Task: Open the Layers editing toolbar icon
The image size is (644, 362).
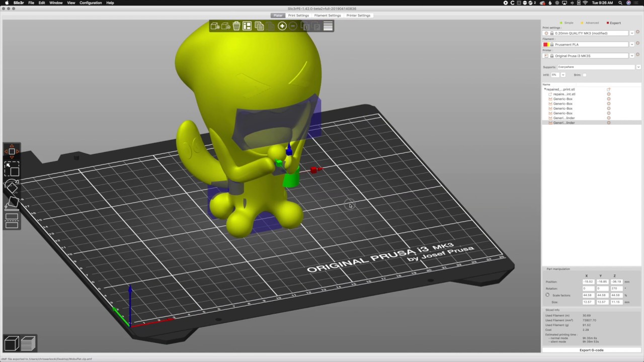Action: (x=328, y=26)
